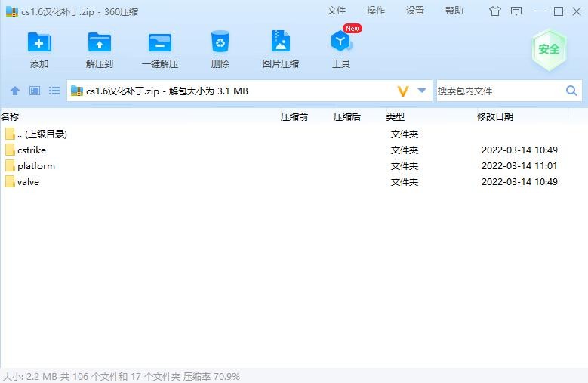The height and width of the screenshot is (383, 588).
Task: Click the 文件夹 type cell of valve row
Action: click(405, 181)
